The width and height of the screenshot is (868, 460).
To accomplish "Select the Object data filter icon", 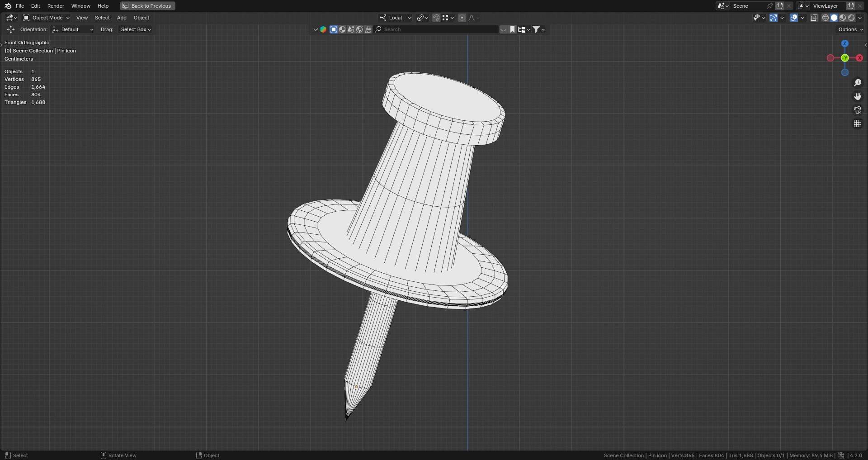I will click(x=334, y=29).
